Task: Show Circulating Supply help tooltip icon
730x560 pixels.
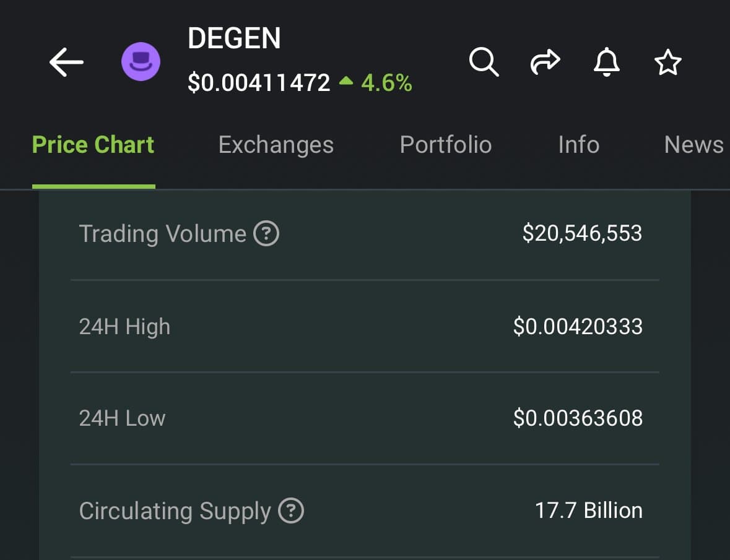Action: [x=291, y=511]
